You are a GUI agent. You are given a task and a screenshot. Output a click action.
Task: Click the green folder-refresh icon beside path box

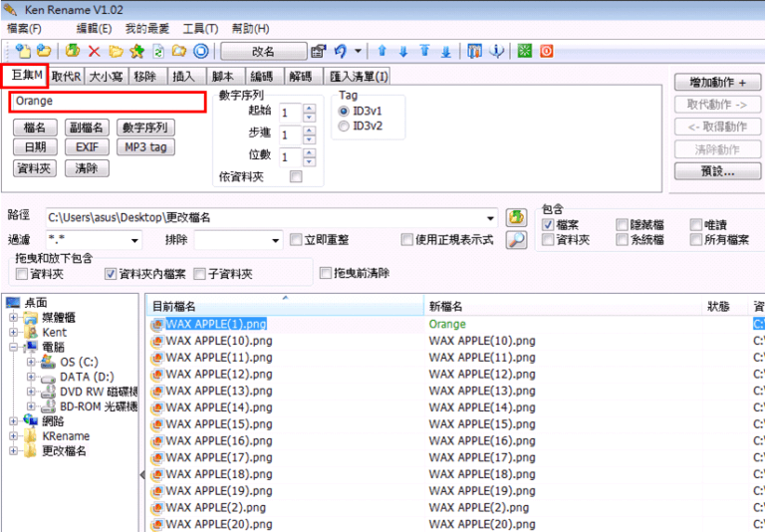click(516, 217)
